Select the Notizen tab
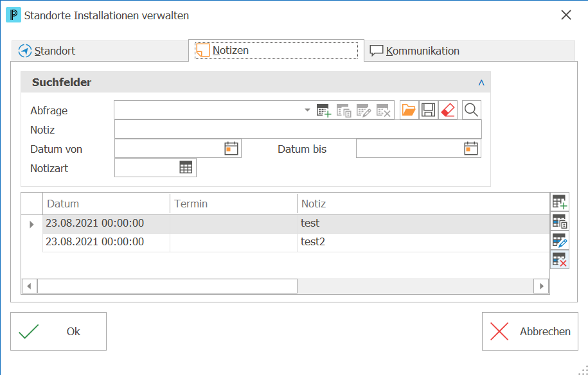588x375 pixels. point(276,50)
